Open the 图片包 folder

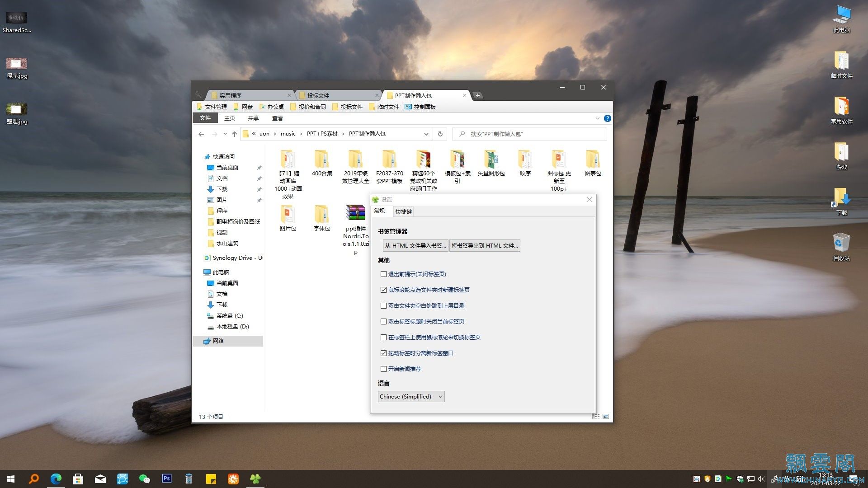click(x=288, y=218)
